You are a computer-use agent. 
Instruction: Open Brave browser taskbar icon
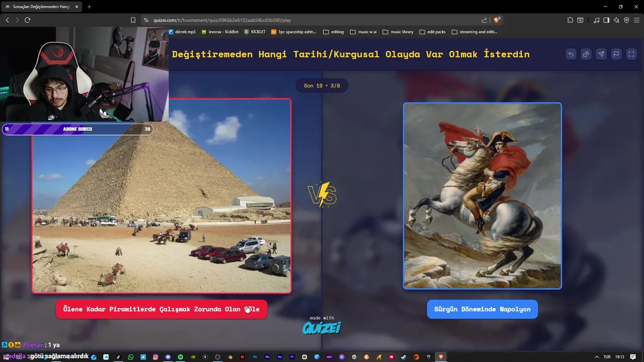pos(441,357)
